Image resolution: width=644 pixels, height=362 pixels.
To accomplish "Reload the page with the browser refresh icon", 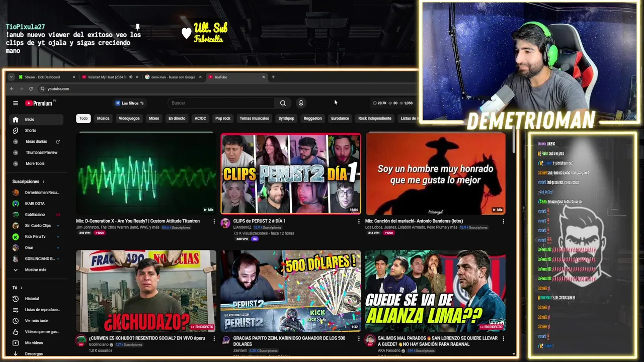I will pyautogui.click(x=31, y=89).
